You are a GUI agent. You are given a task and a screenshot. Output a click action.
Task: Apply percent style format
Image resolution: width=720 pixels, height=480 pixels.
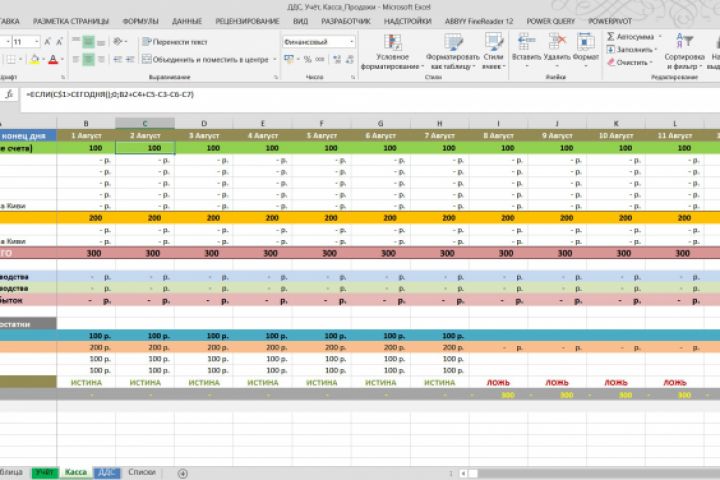(307, 59)
